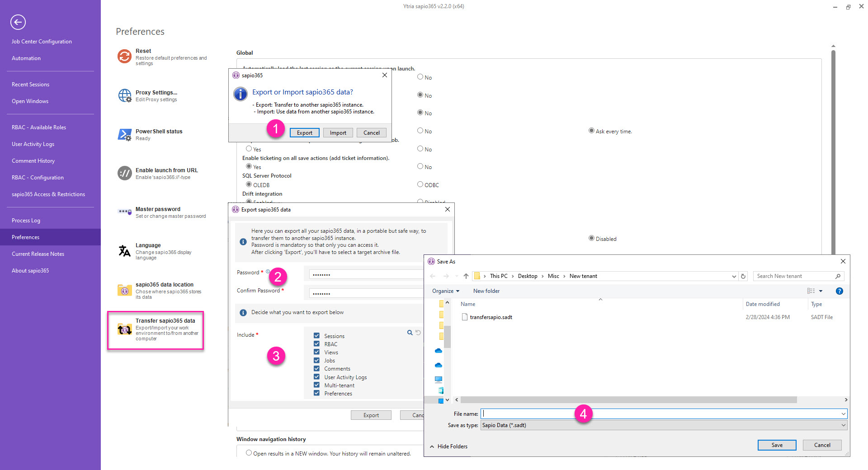Open sapio365 data location folder icon
Viewport: 868px width, 470px height.
125,290
